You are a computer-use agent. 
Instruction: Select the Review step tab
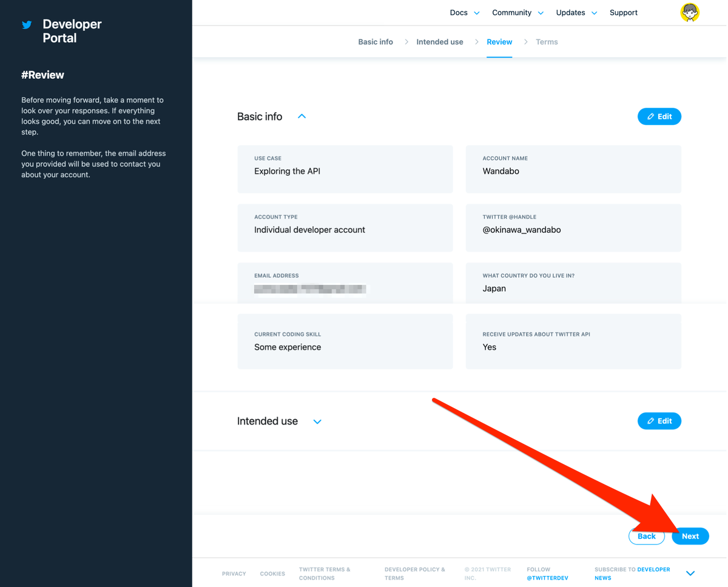pyautogui.click(x=499, y=42)
